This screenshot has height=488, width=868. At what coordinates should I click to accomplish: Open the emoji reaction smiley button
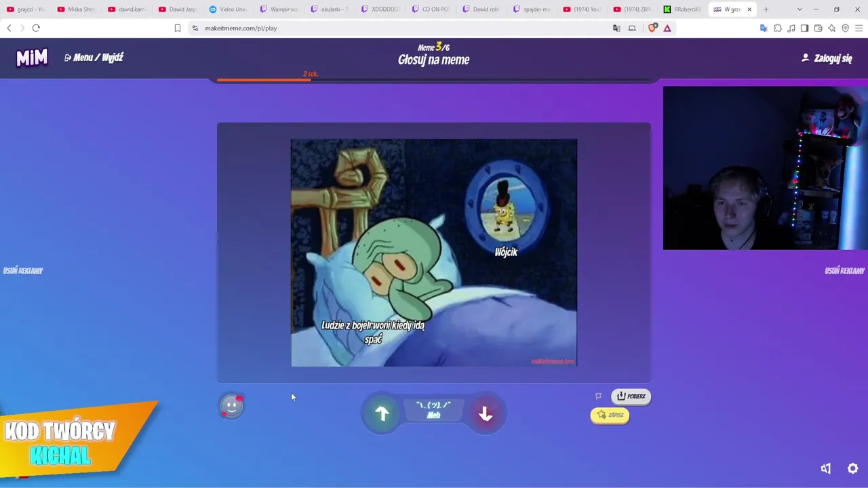(x=231, y=406)
